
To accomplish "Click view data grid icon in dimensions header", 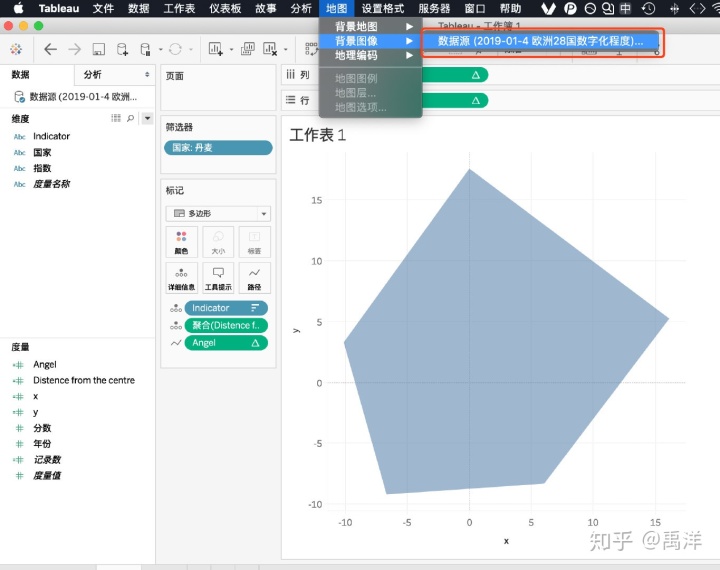I will click(116, 118).
